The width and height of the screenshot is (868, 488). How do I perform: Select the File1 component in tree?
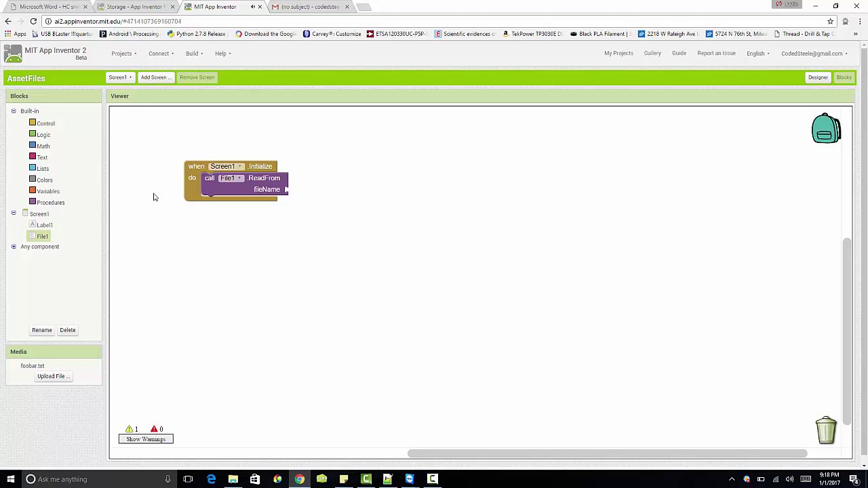pos(39,236)
